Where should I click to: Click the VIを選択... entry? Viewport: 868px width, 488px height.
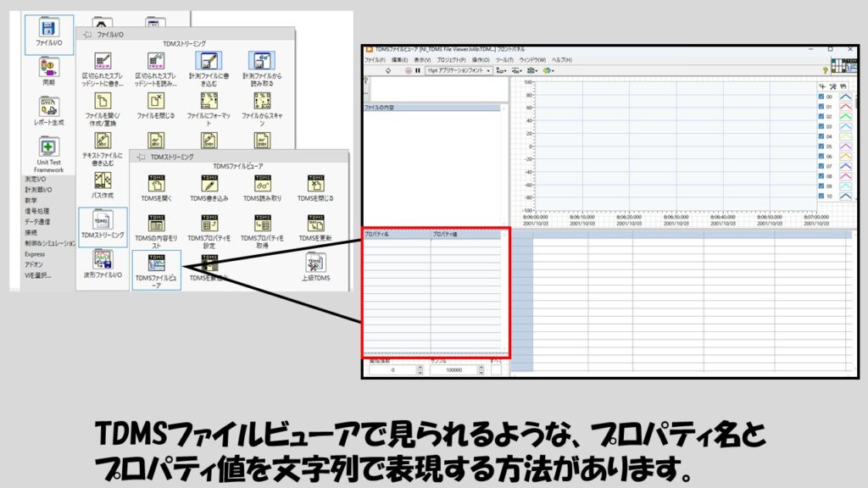38,275
